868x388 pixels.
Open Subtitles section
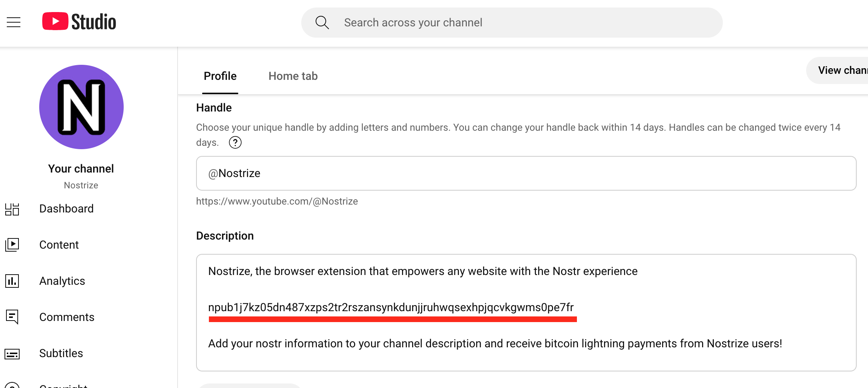pos(61,353)
